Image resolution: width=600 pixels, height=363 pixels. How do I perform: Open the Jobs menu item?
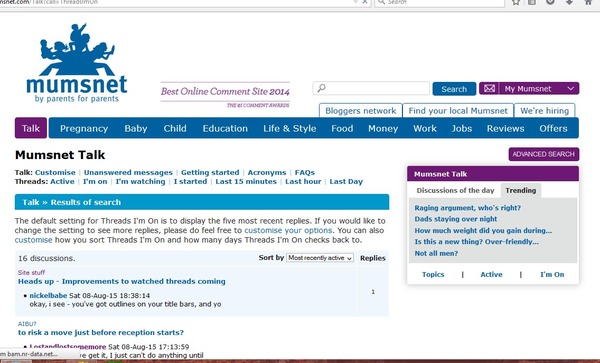click(461, 129)
